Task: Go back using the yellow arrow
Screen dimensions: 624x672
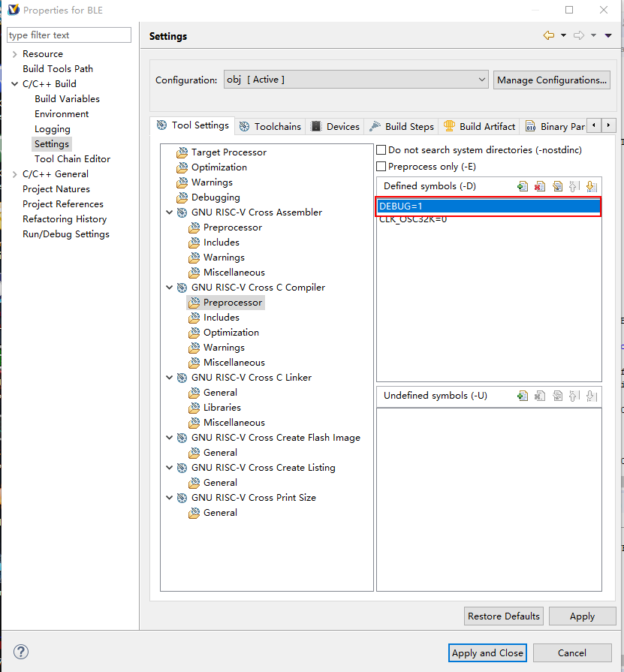Action: (549, 36)
